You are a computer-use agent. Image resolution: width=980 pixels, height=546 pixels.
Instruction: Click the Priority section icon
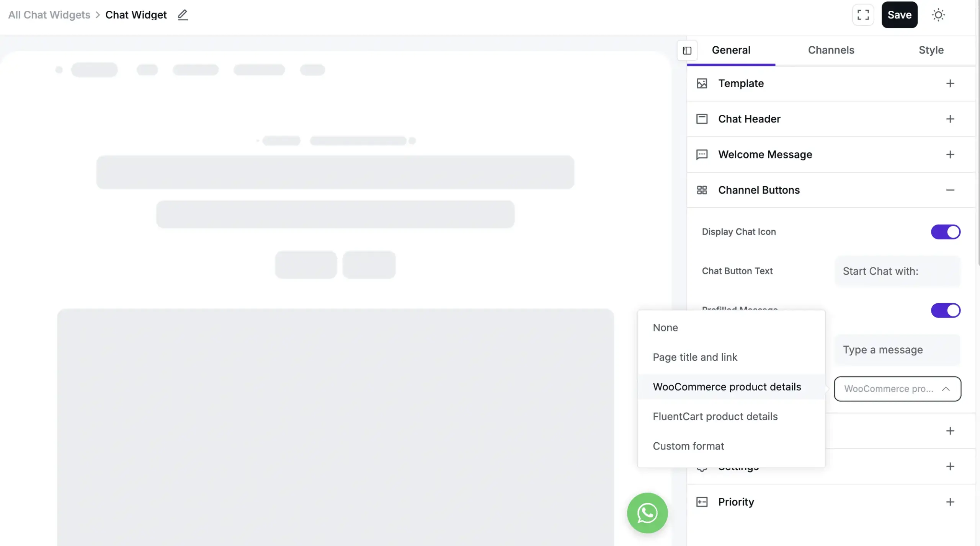pyautogui.click(x=702, y=502)
